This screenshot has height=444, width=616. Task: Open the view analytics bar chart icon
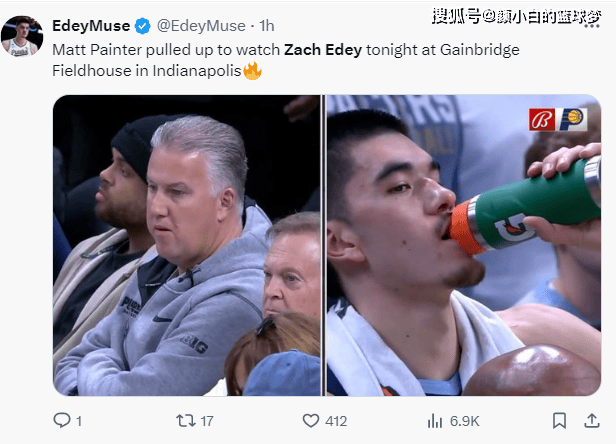(x=435, y=421)
